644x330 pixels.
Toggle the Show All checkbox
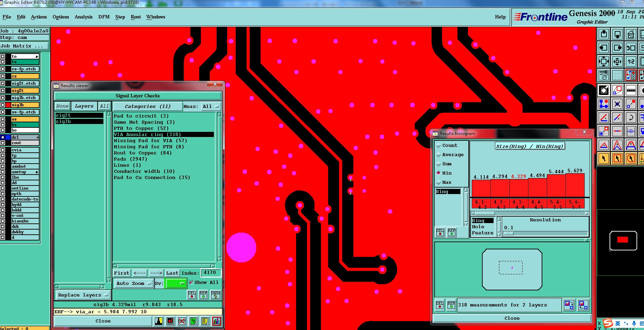[x=191, y=283]
